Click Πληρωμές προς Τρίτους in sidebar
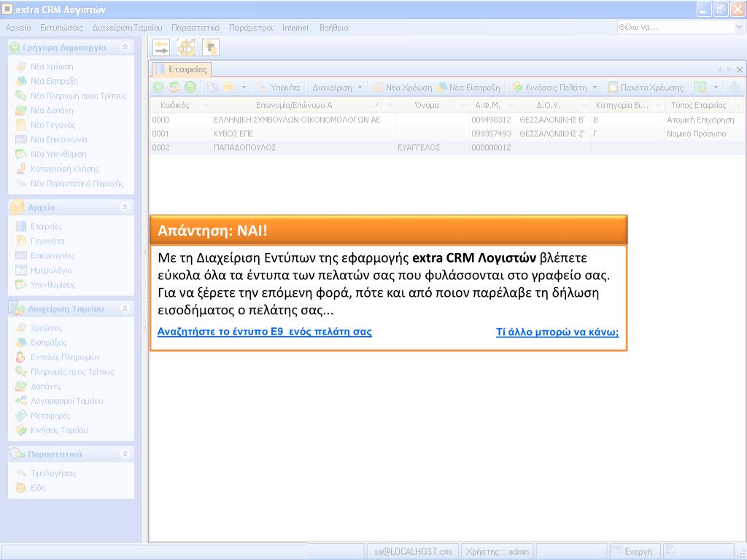 point(72,372)
